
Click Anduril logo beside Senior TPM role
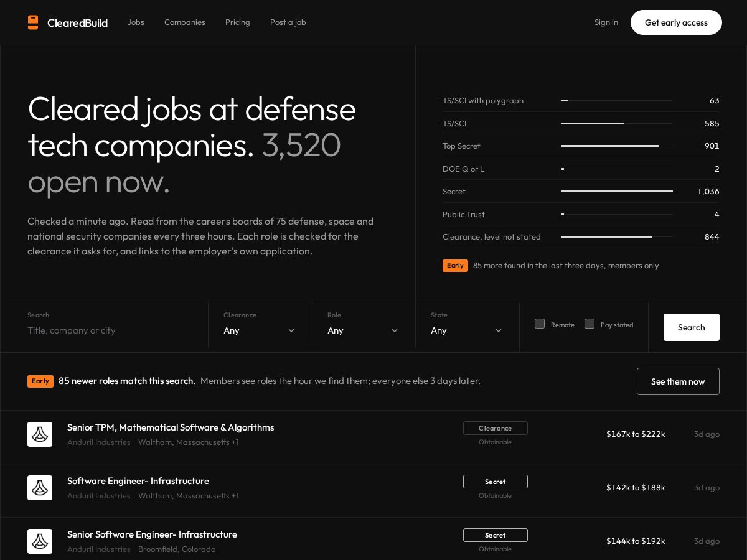pyautogui.click(x=40, y=434)
